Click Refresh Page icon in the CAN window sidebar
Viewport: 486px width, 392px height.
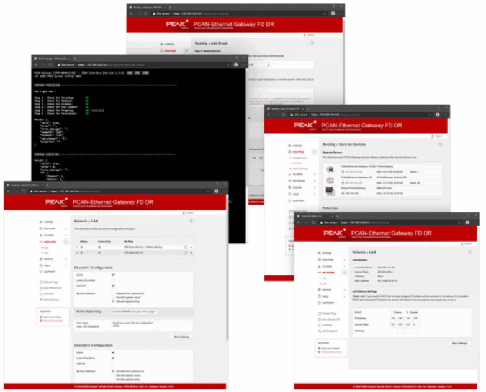point(41,282)
